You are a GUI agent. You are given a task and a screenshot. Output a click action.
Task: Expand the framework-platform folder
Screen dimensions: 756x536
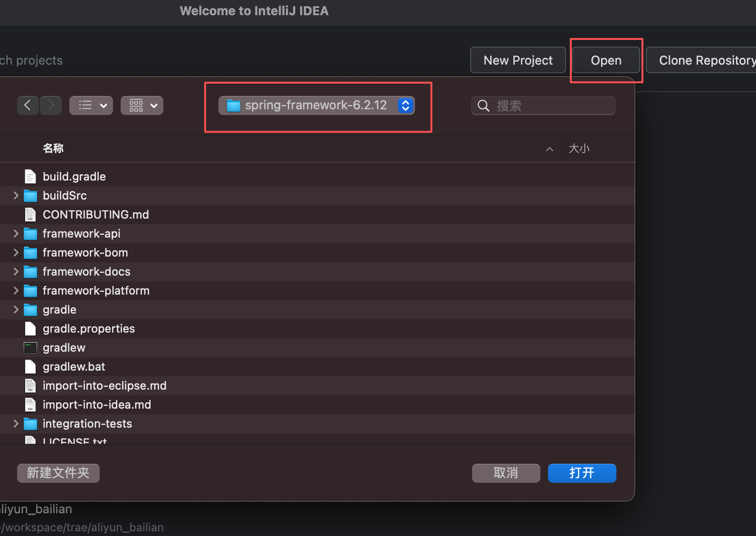pyautogui.click(x=16, y=290)
